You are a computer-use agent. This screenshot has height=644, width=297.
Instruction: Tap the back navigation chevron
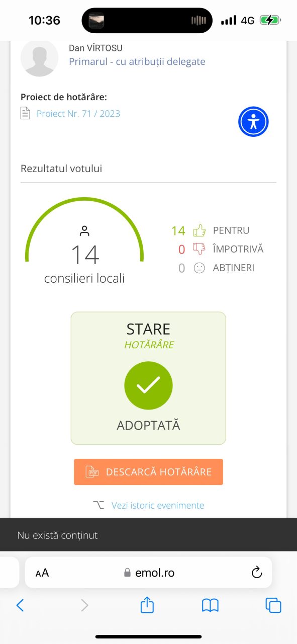20,605
